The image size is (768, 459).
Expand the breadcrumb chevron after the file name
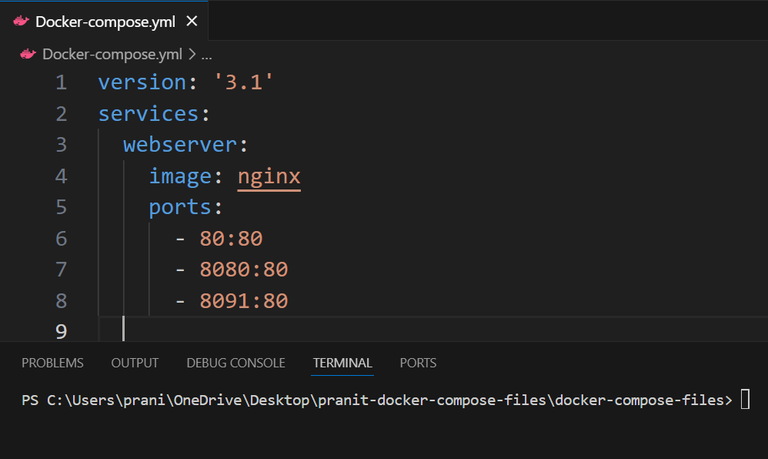tap(192, 54)
